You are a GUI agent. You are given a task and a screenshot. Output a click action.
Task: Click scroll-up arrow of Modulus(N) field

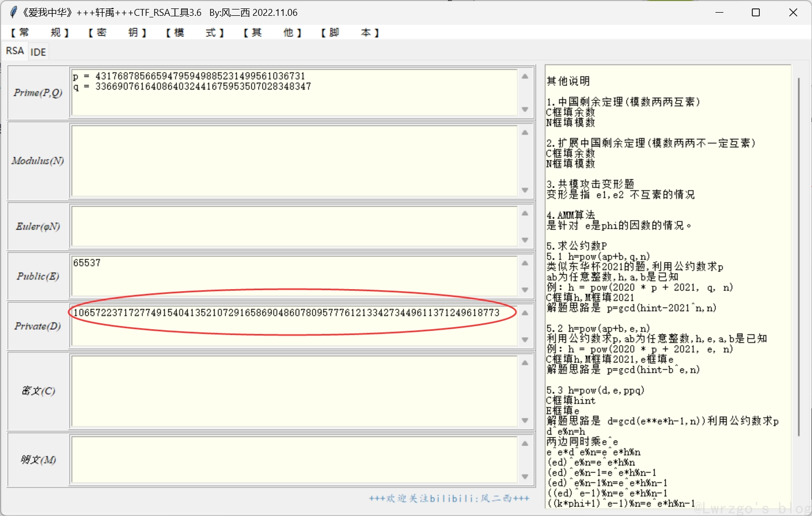(x=525, y=132)
